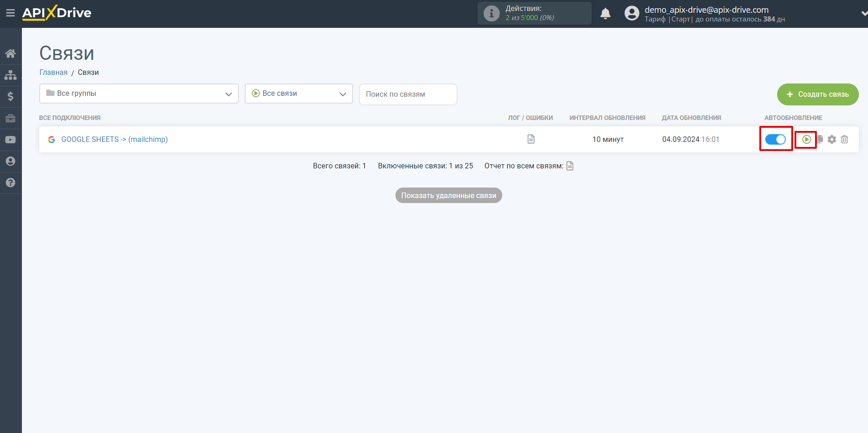Image resolution: width=868 pixels, height=433 pixels.
Task: Toggle auto-update for Google Sheets connection
Action: [x=775, y=139]
